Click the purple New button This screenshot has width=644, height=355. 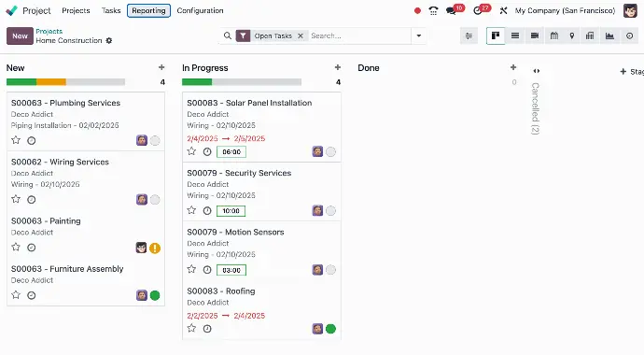pyautogui.click(x=20, y=35)
